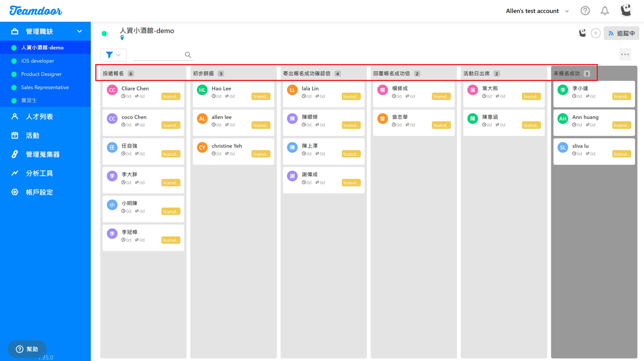Add a team member with the plus icon
The image size is (644, 361).
pos(596,33)
